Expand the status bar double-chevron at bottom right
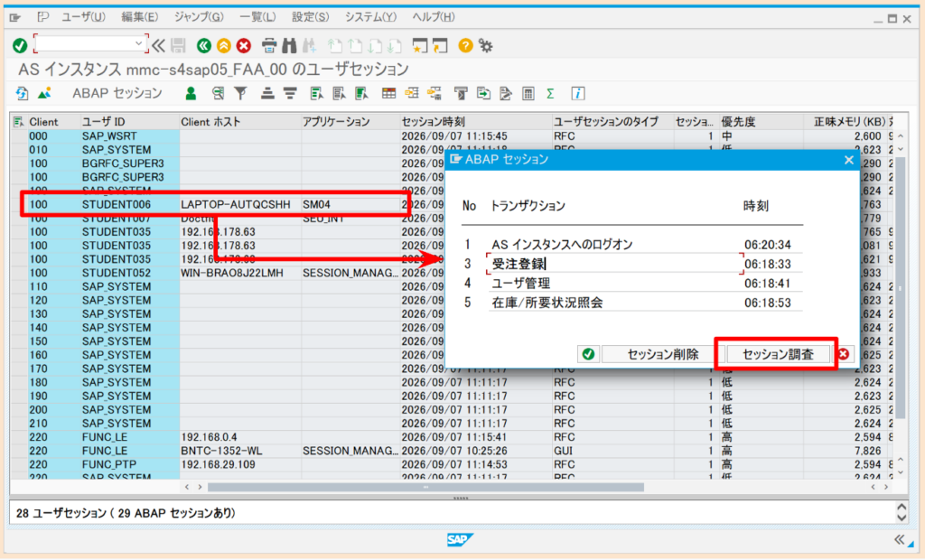The height and width of the screenshot is (560, 925). (899, 539)
